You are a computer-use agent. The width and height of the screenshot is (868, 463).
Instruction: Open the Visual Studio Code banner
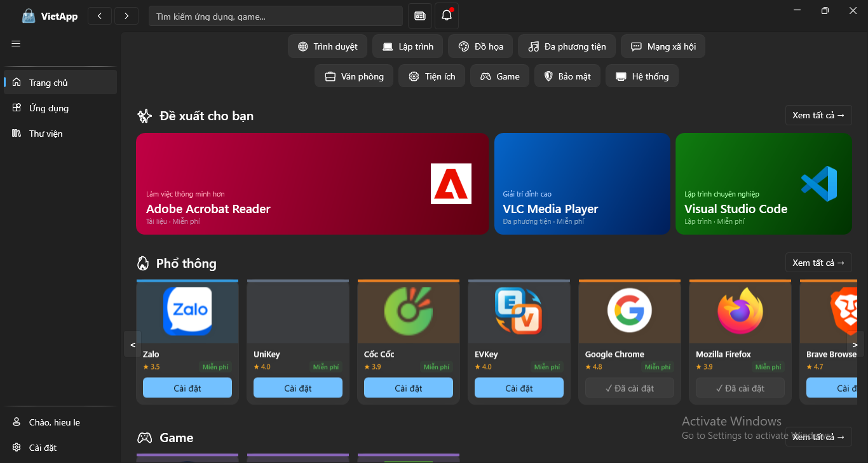[x=764, y=184]
